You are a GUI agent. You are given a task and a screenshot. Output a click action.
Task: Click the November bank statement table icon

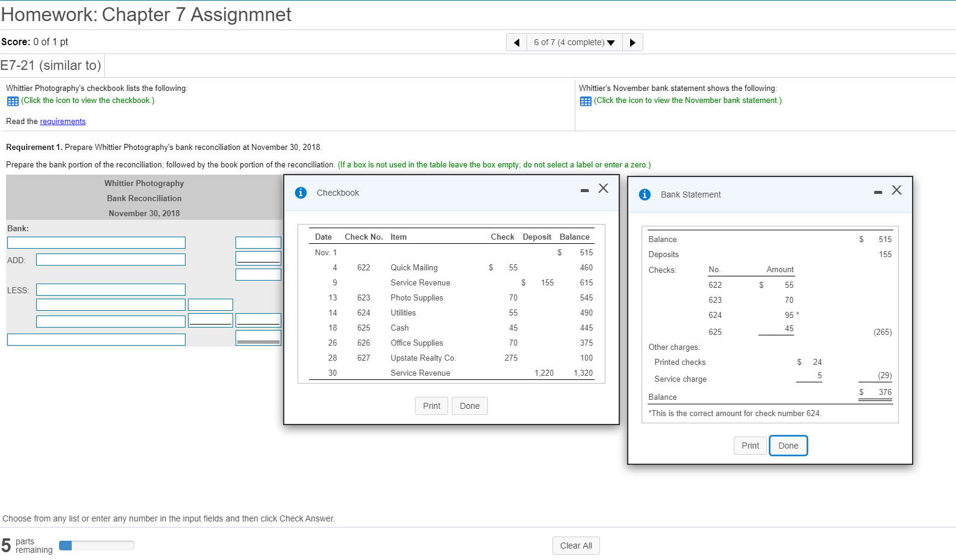(586, 101)
